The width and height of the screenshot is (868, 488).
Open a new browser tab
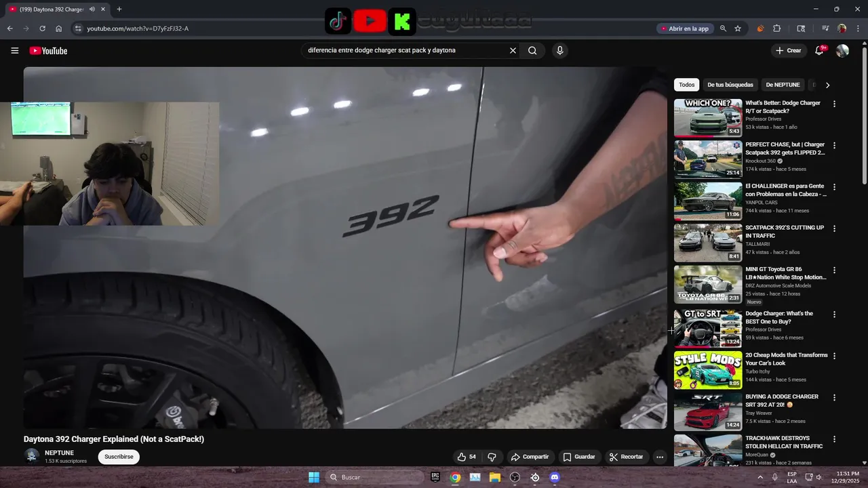[x=119, y=9]
